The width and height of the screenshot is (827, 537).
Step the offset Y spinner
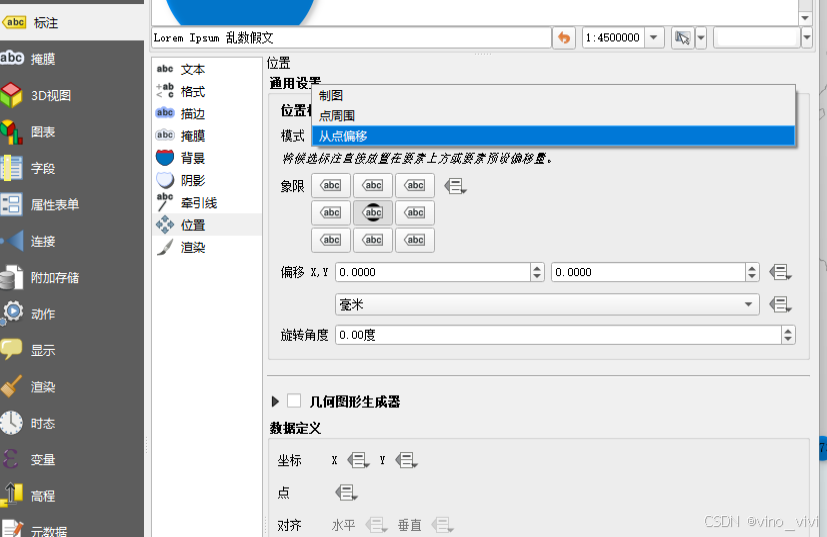752,272
